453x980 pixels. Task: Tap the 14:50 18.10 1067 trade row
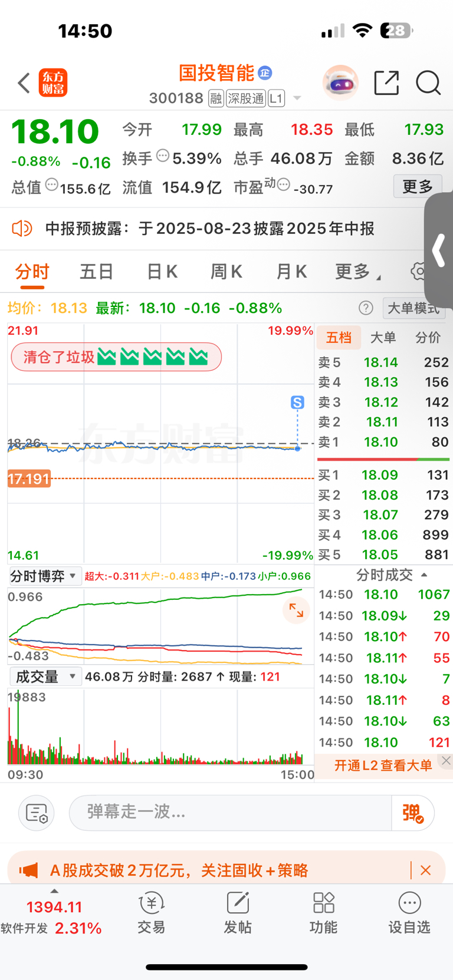pyautogui.click(x=384, y=595)
